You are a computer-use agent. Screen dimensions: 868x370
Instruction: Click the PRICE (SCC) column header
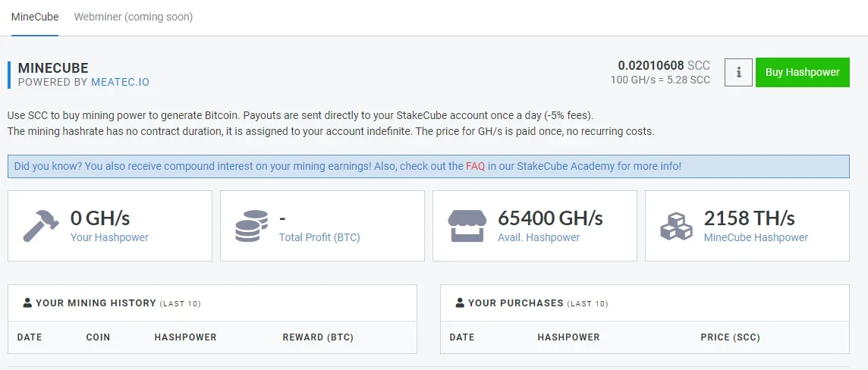click(x=730, y=337)
